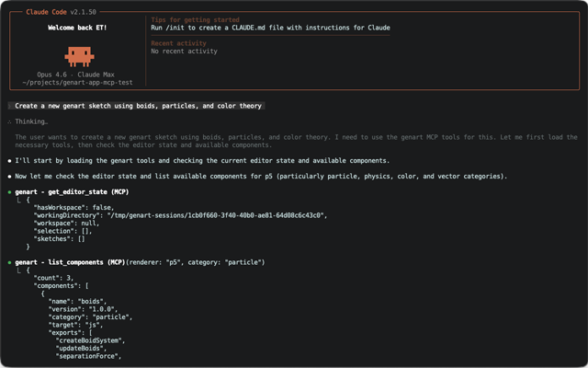This screenshot has width=588, height=368.
Task: Click the "selection": [] line
Action: click(x=62, y=231)
